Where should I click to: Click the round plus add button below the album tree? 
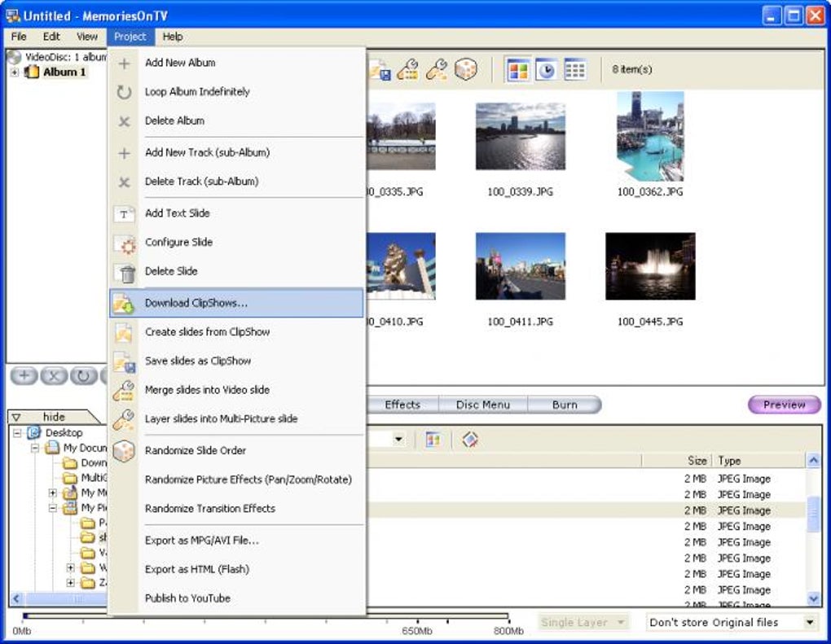pos(24,376)
